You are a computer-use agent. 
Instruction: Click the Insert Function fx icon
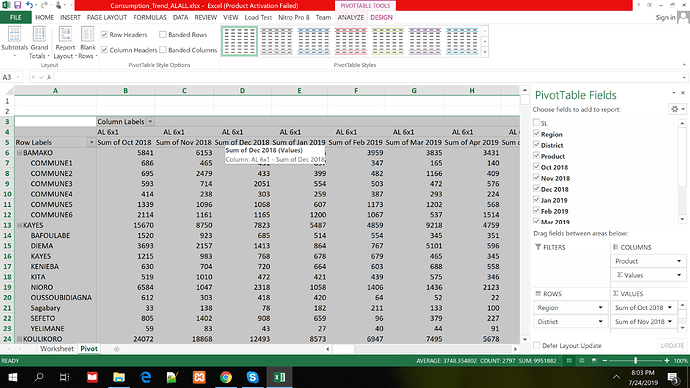49,77
